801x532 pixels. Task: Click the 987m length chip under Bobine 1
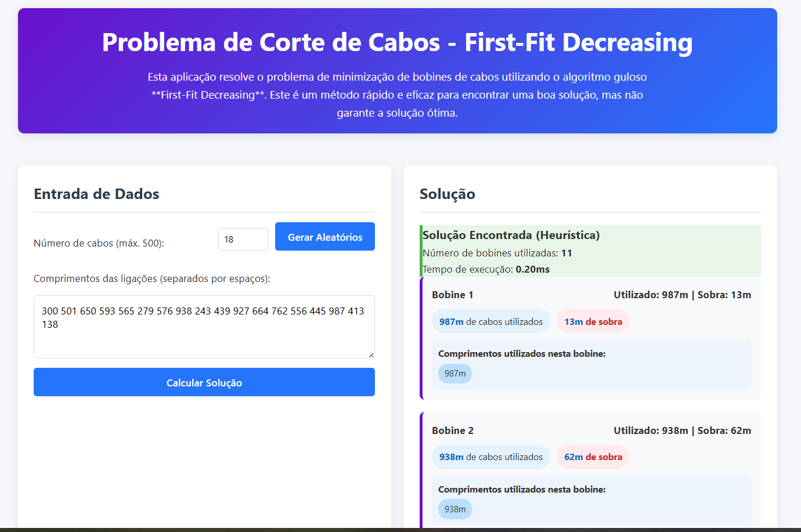point(454,374)
